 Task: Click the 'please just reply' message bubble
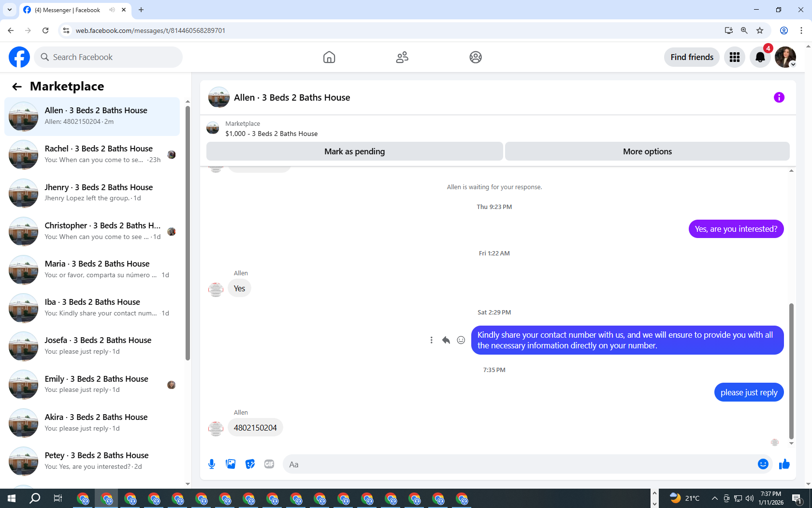click(749, 392)
